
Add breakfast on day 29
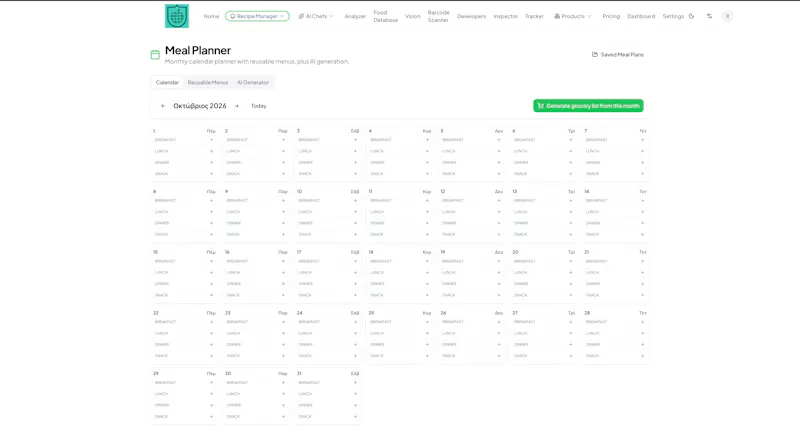212,383
